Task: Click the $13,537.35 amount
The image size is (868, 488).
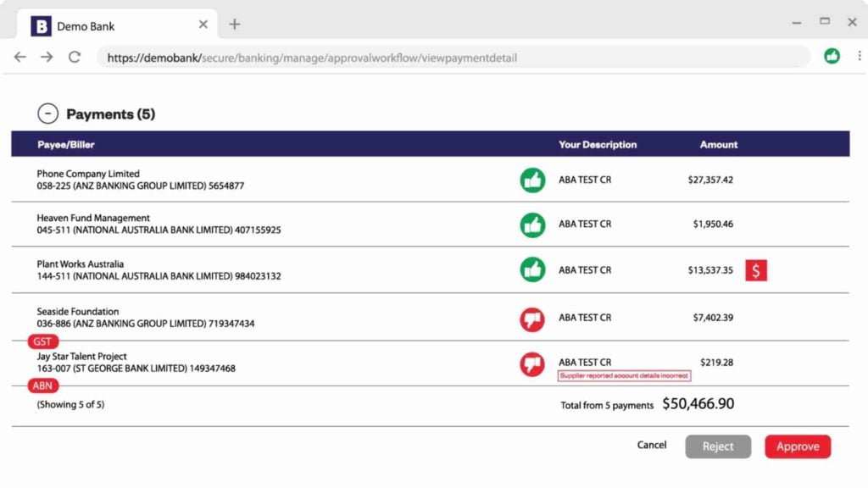Action: coord(710,270)
